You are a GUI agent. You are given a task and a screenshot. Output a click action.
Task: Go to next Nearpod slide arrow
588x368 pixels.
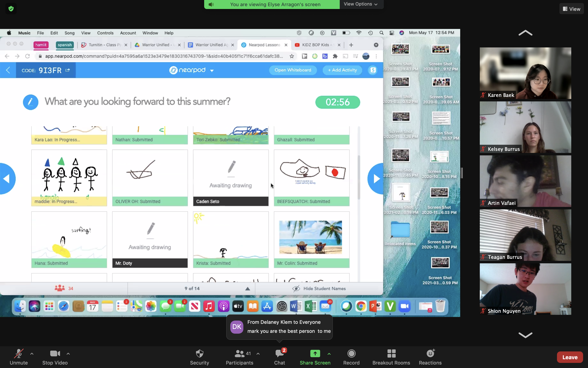click(376, 179)
